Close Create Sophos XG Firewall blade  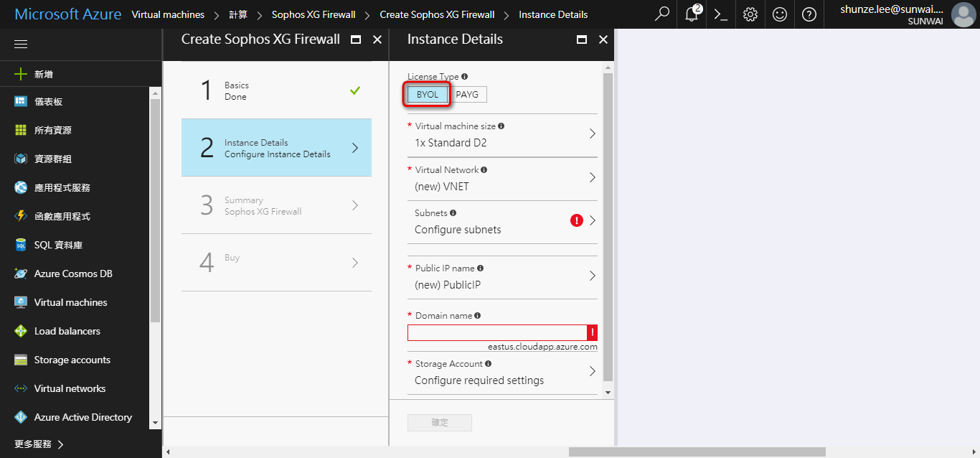point(377,39)
